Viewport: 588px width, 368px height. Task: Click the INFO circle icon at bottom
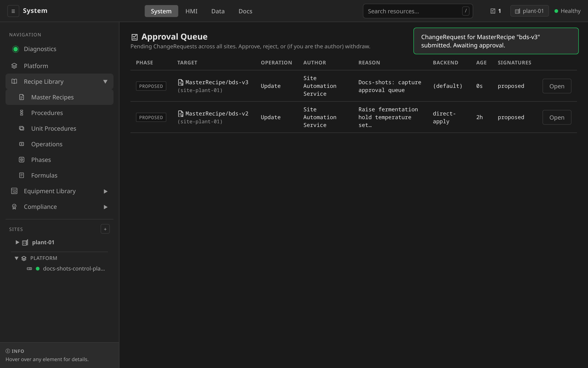[x=8, y=351]
